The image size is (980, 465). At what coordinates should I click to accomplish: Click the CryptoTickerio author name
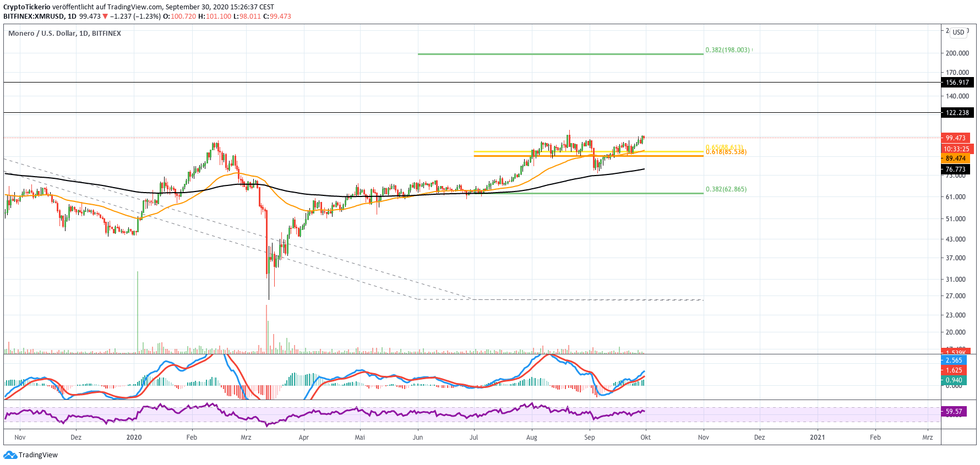[x=26, y=7]
